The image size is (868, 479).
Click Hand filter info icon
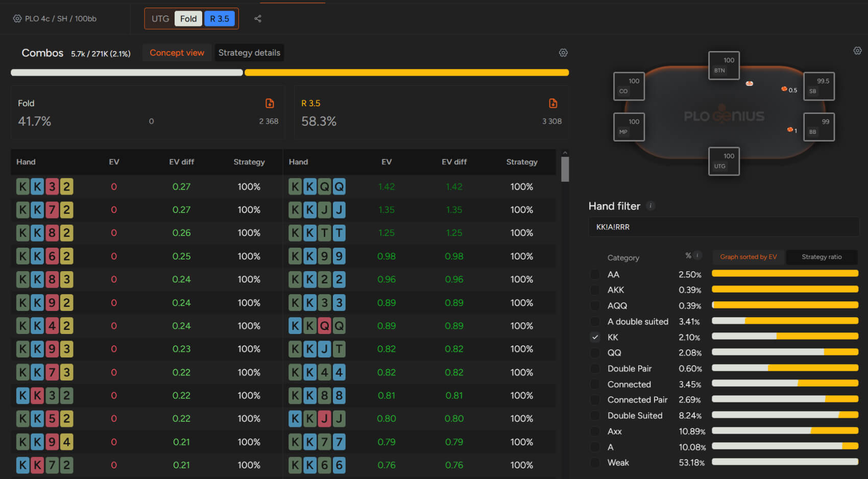click(650, 206)
